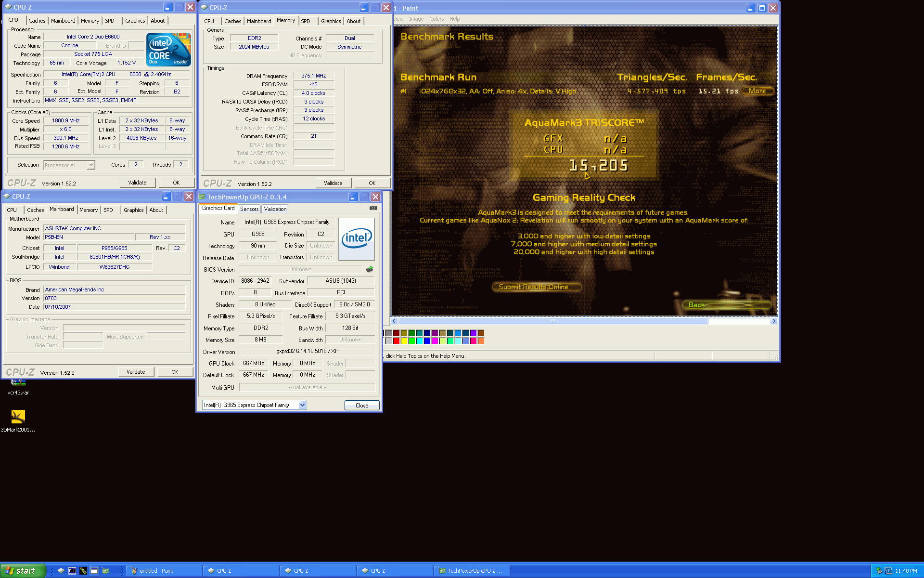Screen dimensions: 924x578
Task: Activate TechPowerUp GPU-Z taskbar button
Action: pos(472,571)
